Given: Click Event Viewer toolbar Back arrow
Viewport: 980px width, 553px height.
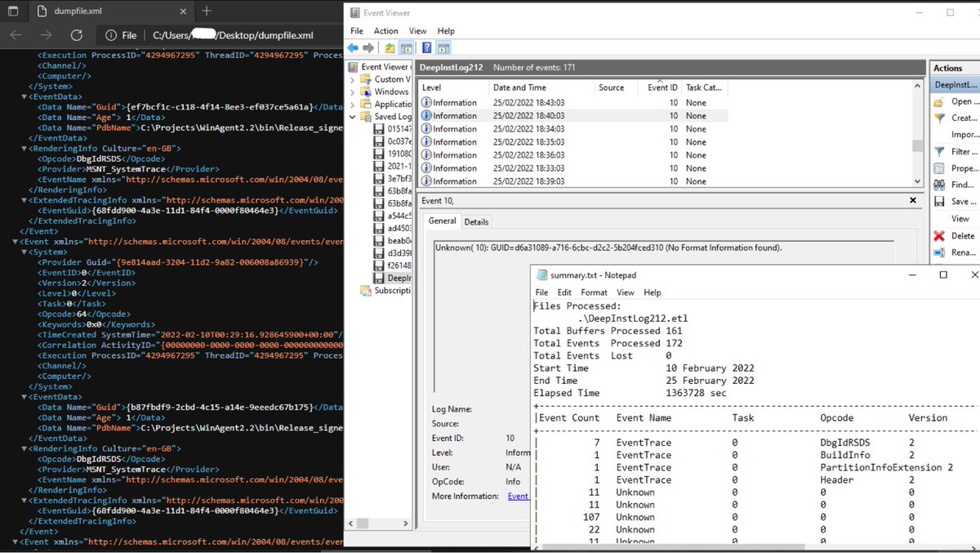Looking at the screenshot, I should point(353,48).
